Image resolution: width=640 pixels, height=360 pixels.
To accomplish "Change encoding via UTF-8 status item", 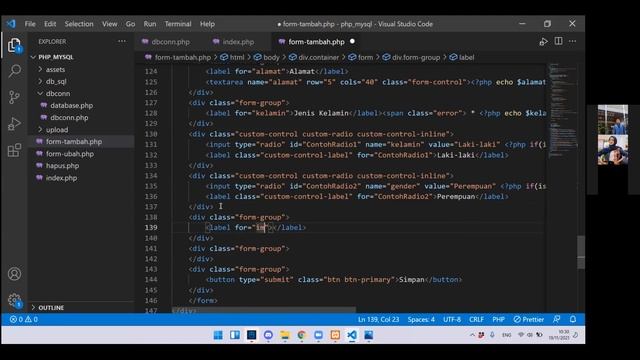I will tap(452, 319).
